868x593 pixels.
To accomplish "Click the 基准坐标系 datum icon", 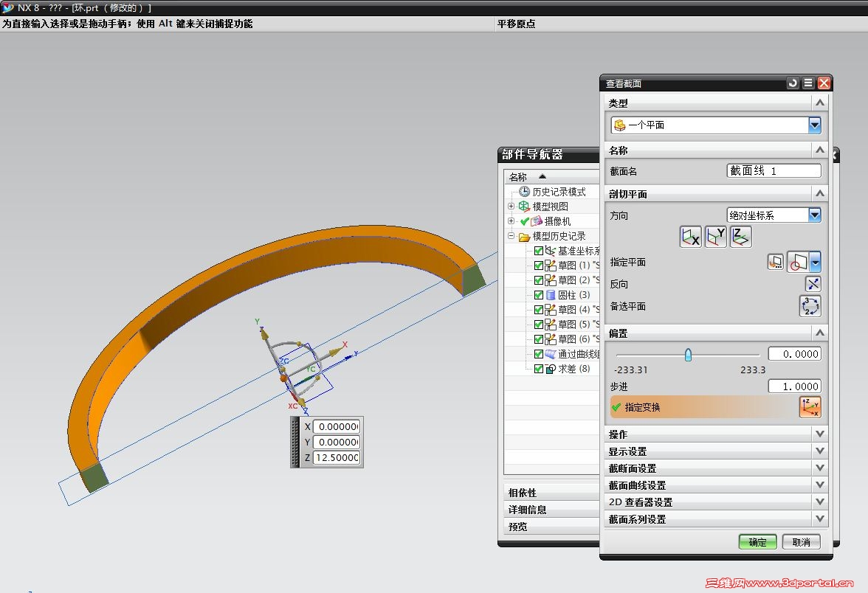I will coord(550,251).
